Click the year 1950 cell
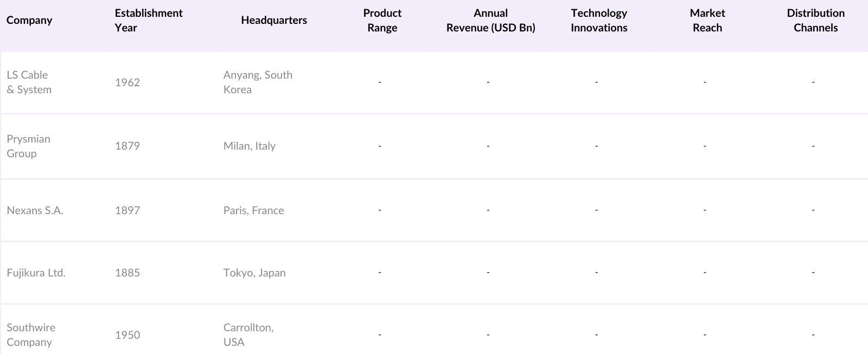 (127, 335)
